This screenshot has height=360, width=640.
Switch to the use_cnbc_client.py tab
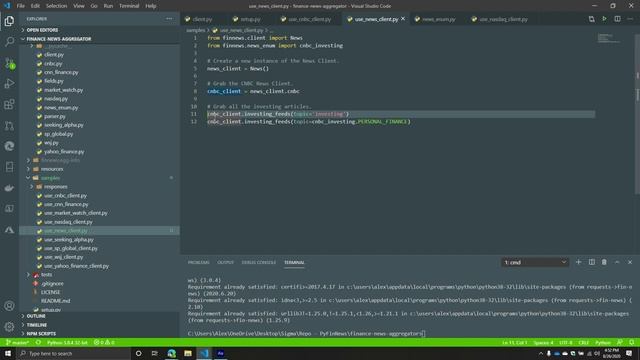tap(309, 19)
